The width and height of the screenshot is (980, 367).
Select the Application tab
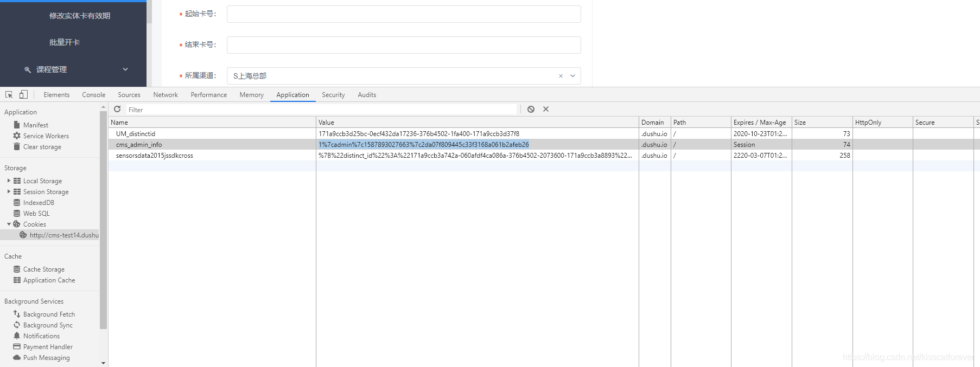point(292,94)
